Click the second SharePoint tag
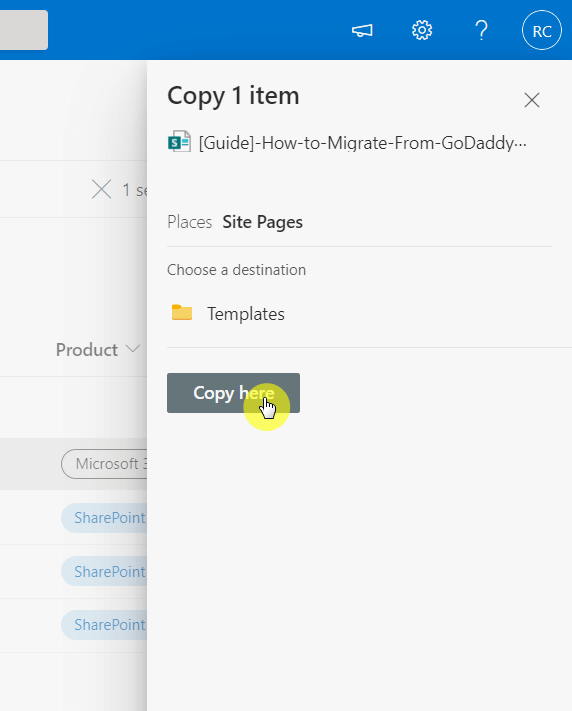This screenshot has width=572, height=711. [104, 571]
